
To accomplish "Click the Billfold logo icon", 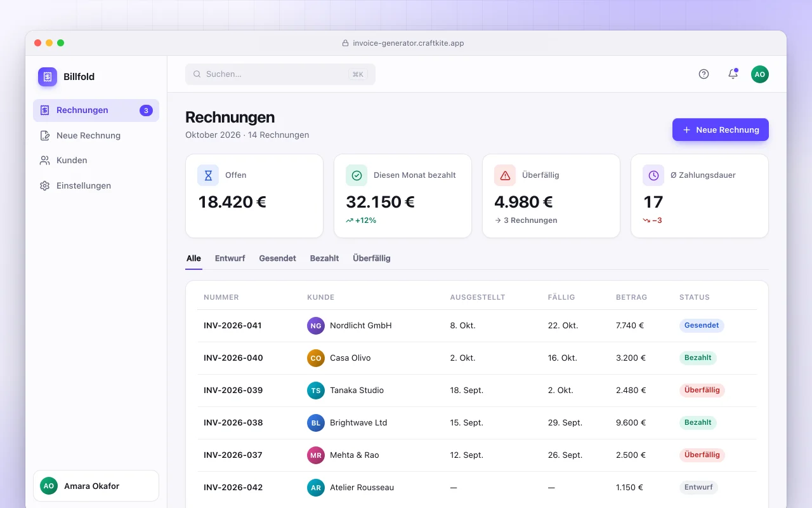I will [x=48, y=77].
